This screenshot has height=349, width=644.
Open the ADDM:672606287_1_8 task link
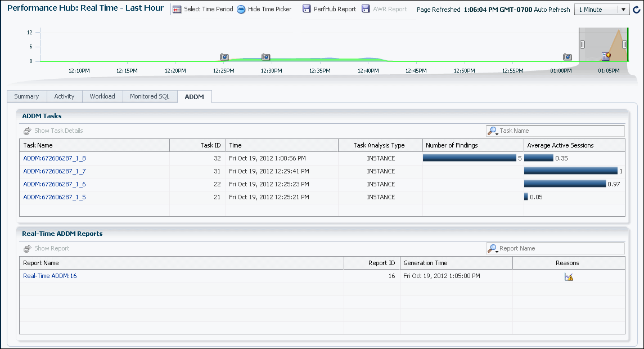click(x=55, y=158)
